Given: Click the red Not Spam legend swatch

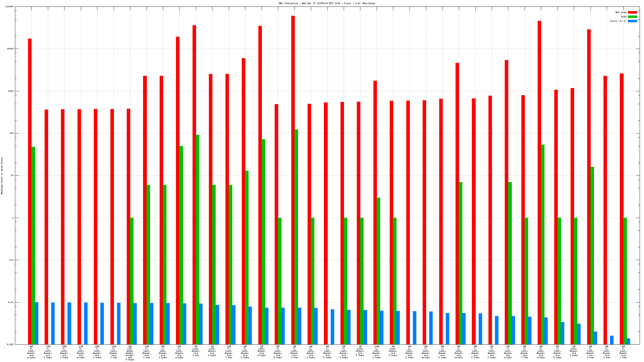Looking at the screenshot, I should 632,12.
